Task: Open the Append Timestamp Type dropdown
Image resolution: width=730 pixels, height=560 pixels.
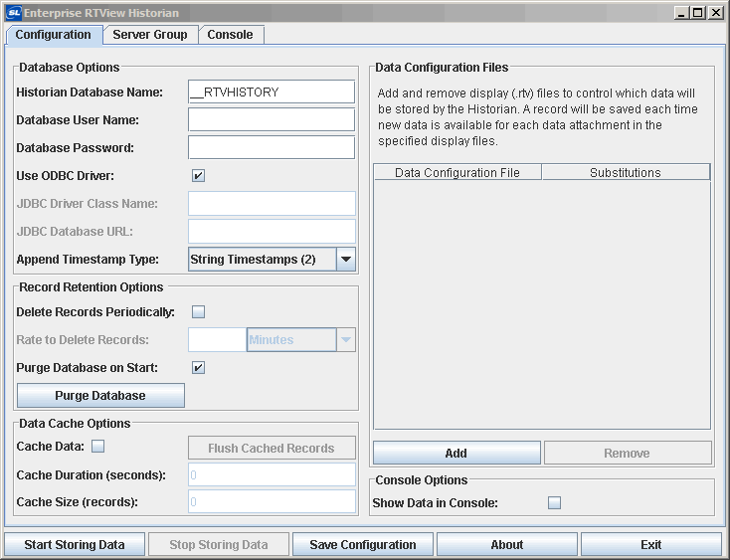Action: coord(272,260)
